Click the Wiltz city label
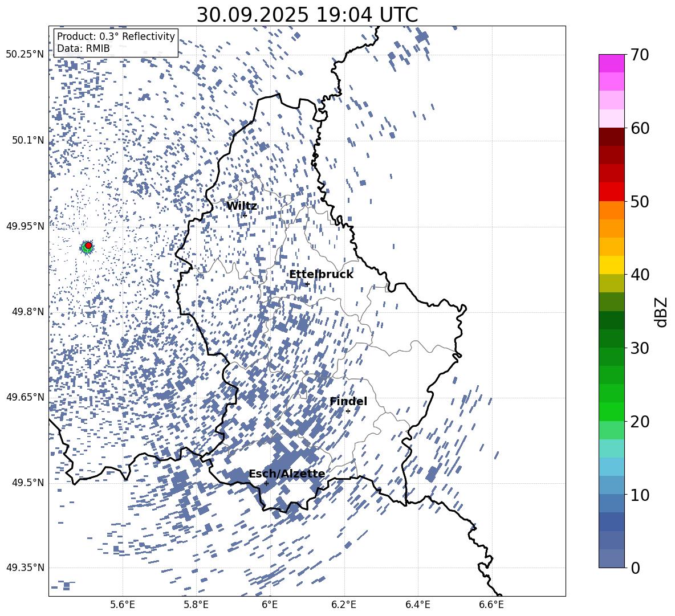Screen dimensions: 675x616 (x=242, y=206)
